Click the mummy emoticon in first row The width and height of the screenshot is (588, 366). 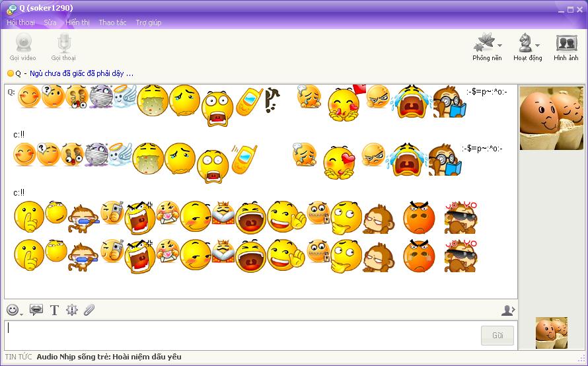[x=101, y=96]
